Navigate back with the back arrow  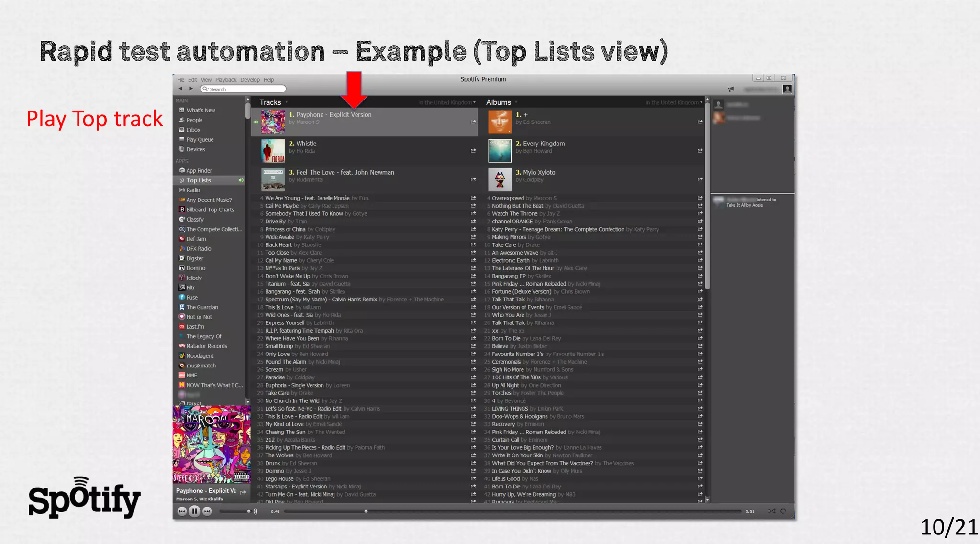[180, 89]
